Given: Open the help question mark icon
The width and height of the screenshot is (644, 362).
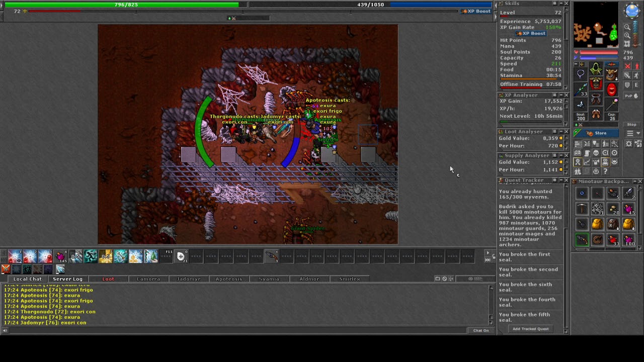Looking at the screenshot, I should 605,171.
